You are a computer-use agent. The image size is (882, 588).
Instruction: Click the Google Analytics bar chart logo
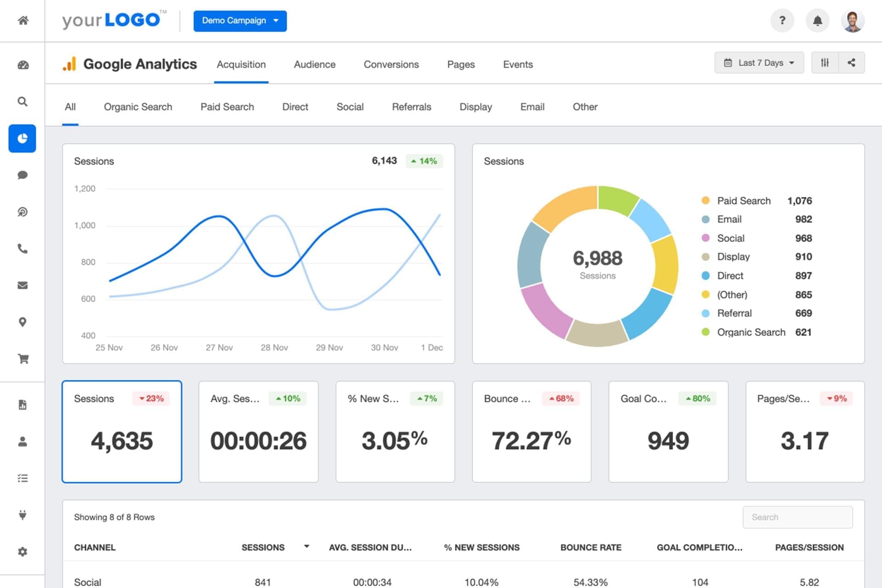(69, 64)
